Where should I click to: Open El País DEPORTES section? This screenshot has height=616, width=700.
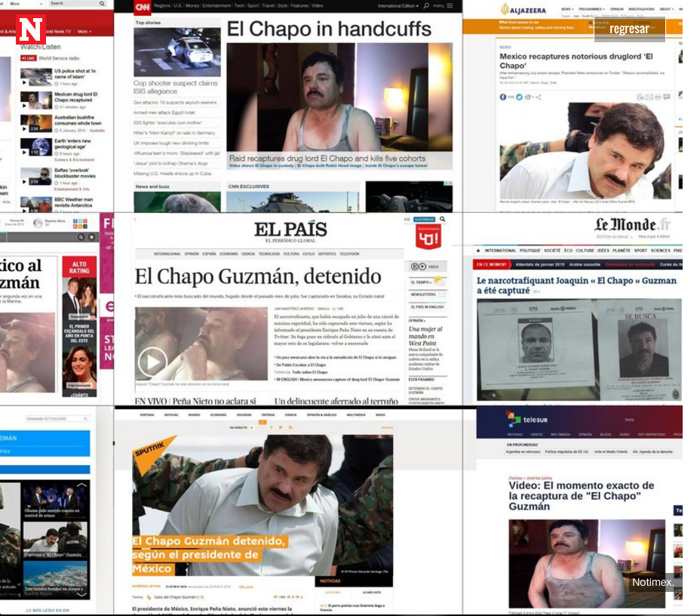[327, 254]
